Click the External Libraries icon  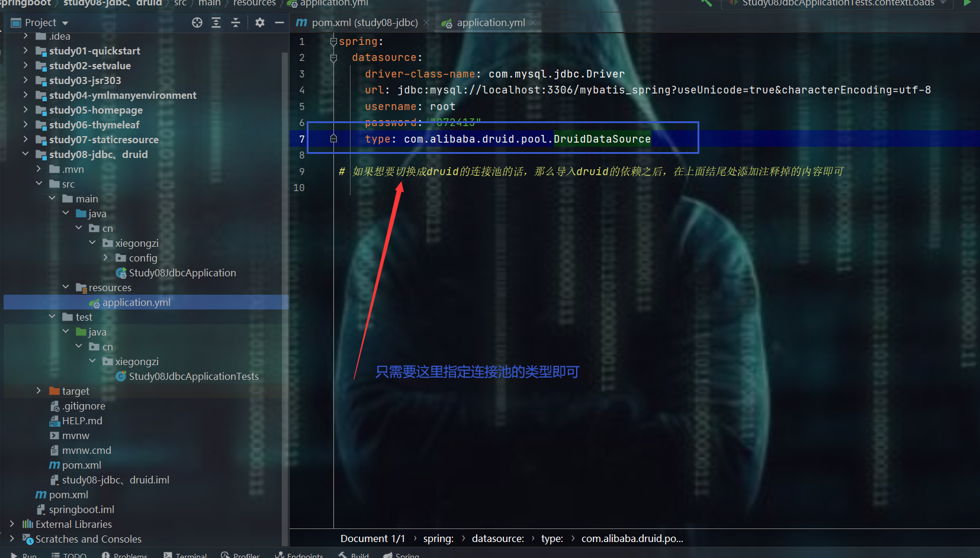coord(27,524)
